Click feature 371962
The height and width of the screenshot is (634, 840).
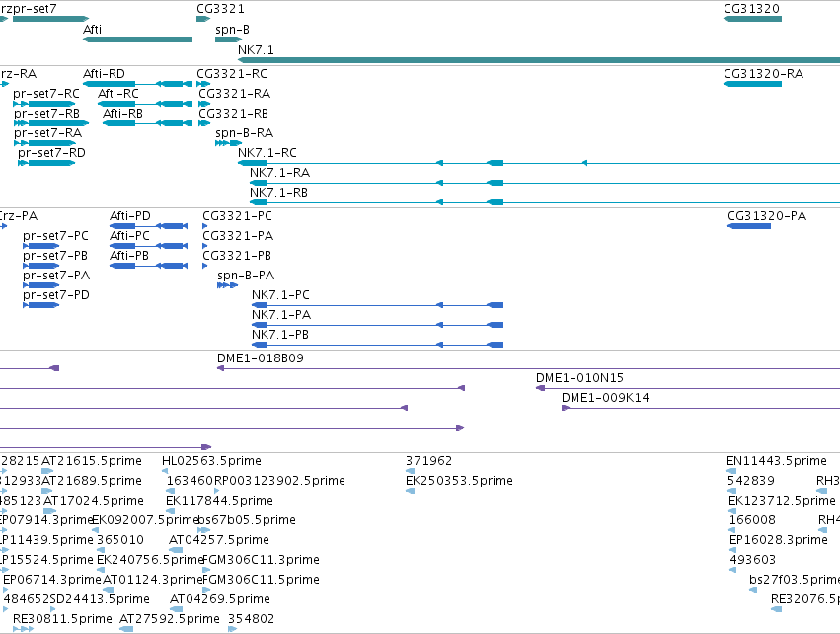428,461
